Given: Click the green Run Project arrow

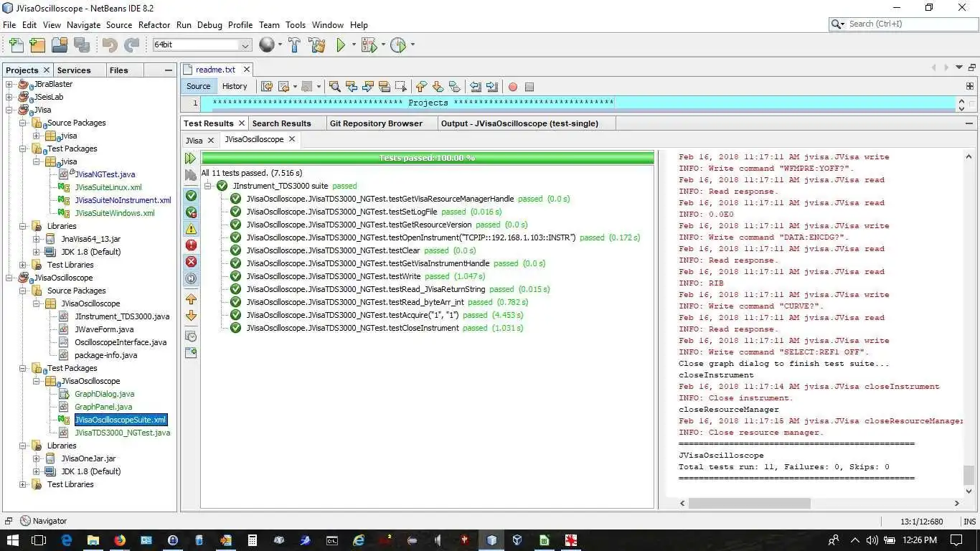Looking at the screenshot, I should [x=341, y=45].
